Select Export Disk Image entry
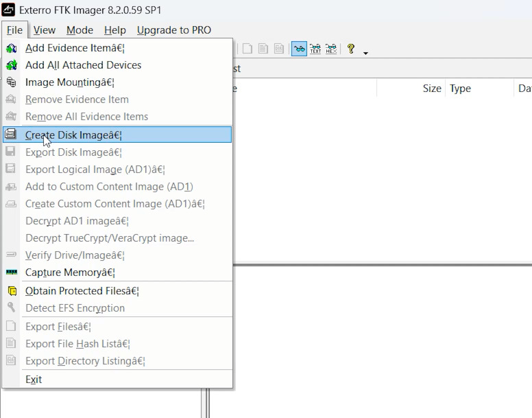Screen dimensions: 532x418 coord(117,152)
